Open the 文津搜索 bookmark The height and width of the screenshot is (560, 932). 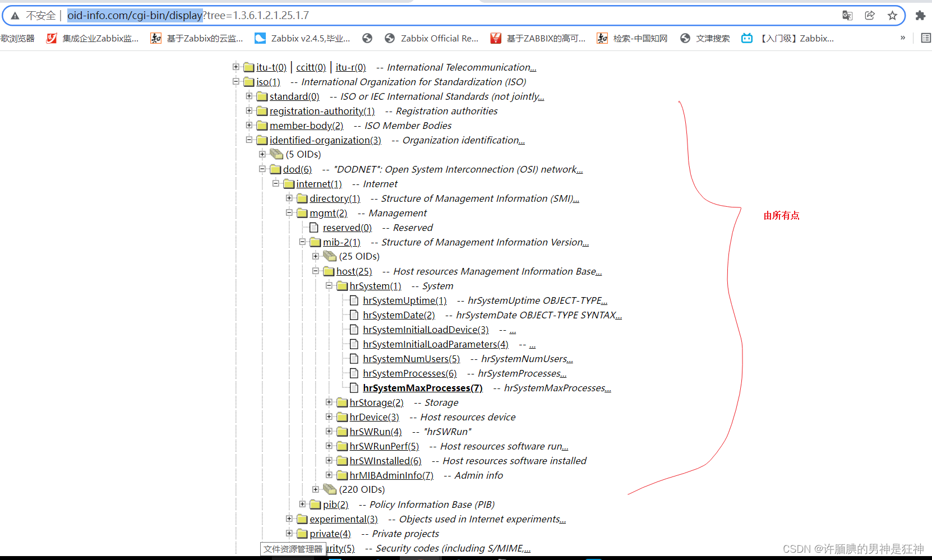tap(705, 38)
